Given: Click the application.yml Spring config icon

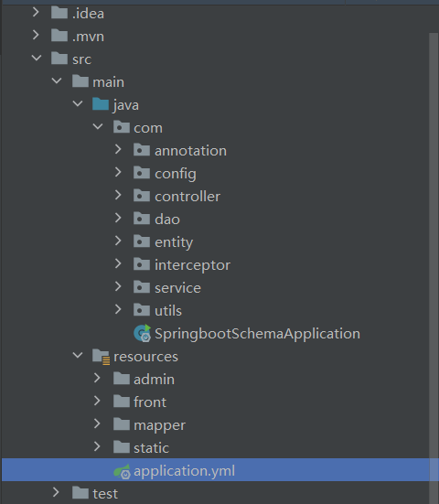Looking at the screenshot, I should (x=123, y=471).
